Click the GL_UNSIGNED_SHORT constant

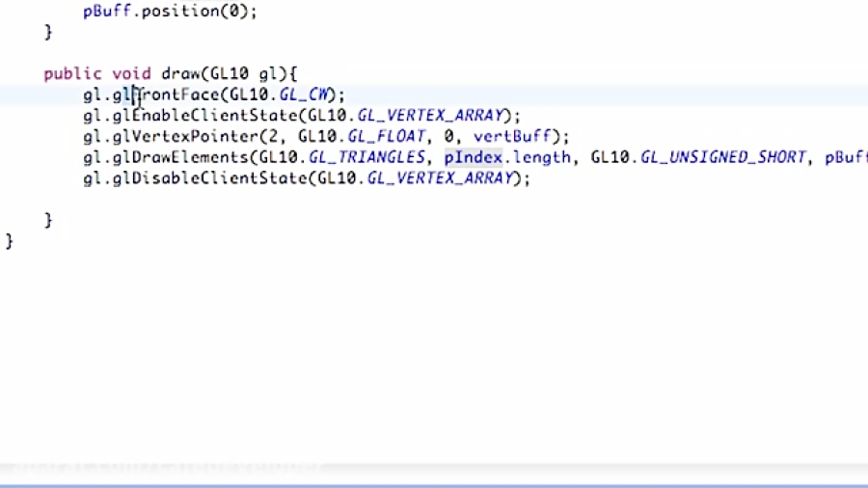723,158
